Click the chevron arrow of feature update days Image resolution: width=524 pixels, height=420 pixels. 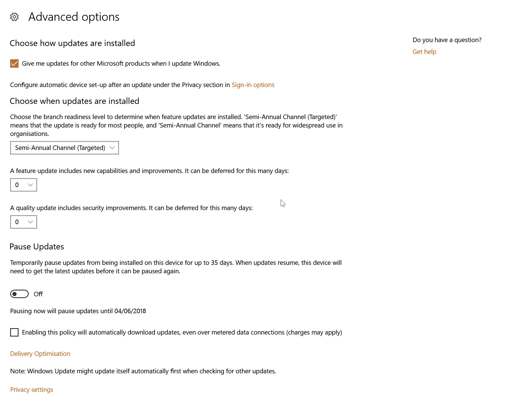[x=30, y=185]
